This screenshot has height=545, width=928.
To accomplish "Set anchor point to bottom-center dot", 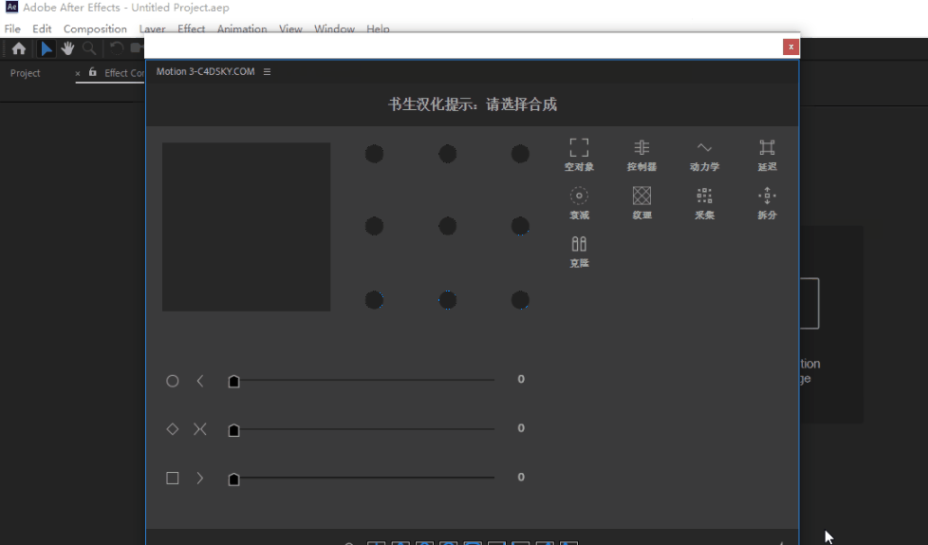I will [x=447, y=300].
